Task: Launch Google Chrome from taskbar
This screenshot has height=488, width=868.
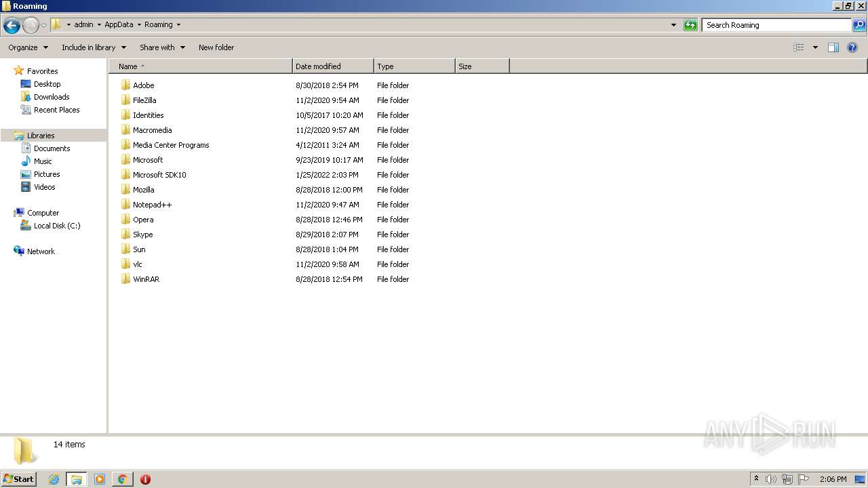Action: pos(123,479)
